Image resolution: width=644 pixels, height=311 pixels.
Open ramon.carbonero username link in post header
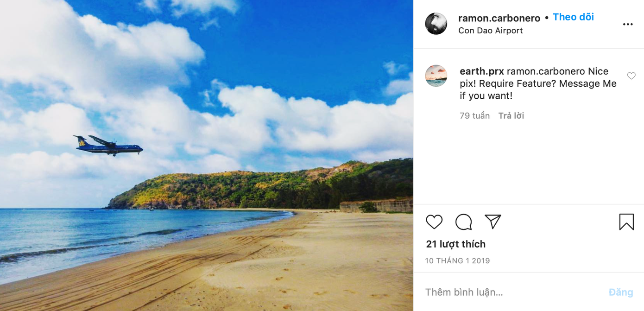point(499,18)
